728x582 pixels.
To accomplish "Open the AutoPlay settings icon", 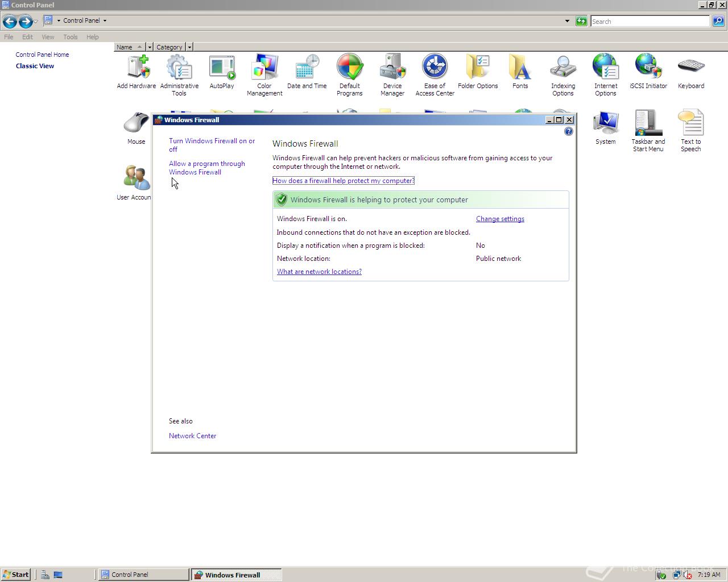I will [x=222, y=72].
